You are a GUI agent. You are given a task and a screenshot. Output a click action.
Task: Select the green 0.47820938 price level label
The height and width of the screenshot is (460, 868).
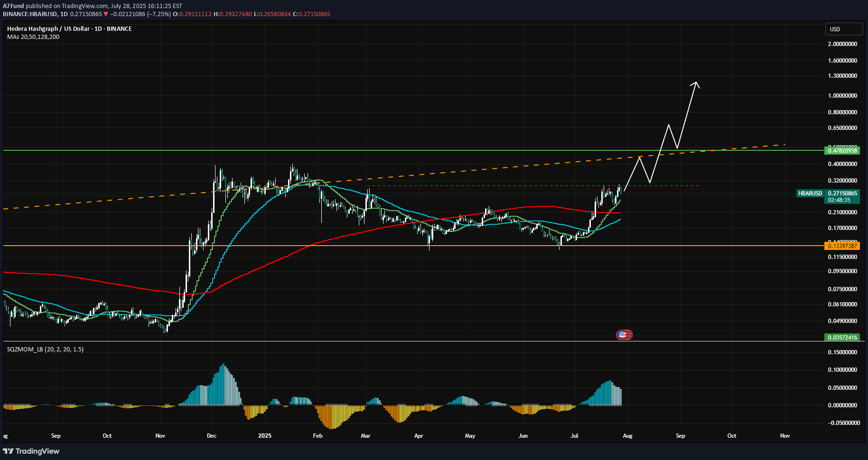[x=843, y=150]
